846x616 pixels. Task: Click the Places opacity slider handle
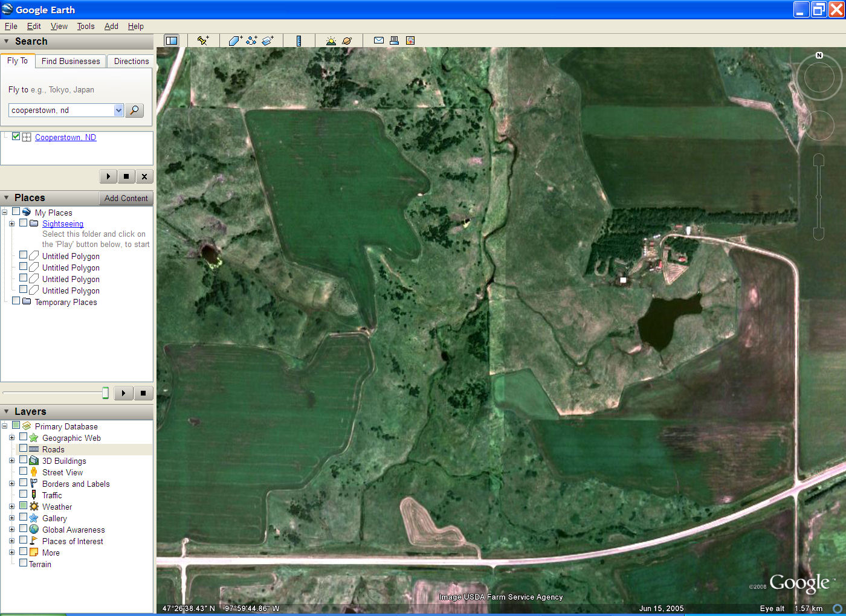coord(105,393)
